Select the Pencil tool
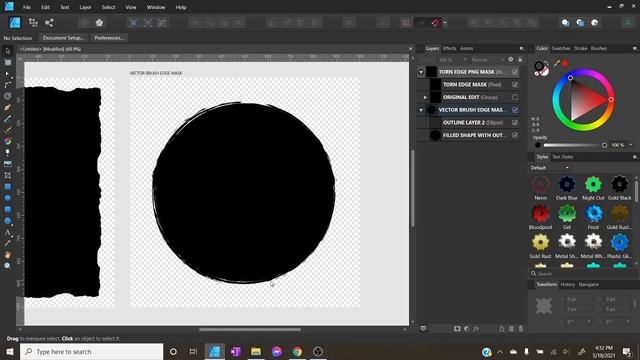The image size is (640, 360). point(8,119)
